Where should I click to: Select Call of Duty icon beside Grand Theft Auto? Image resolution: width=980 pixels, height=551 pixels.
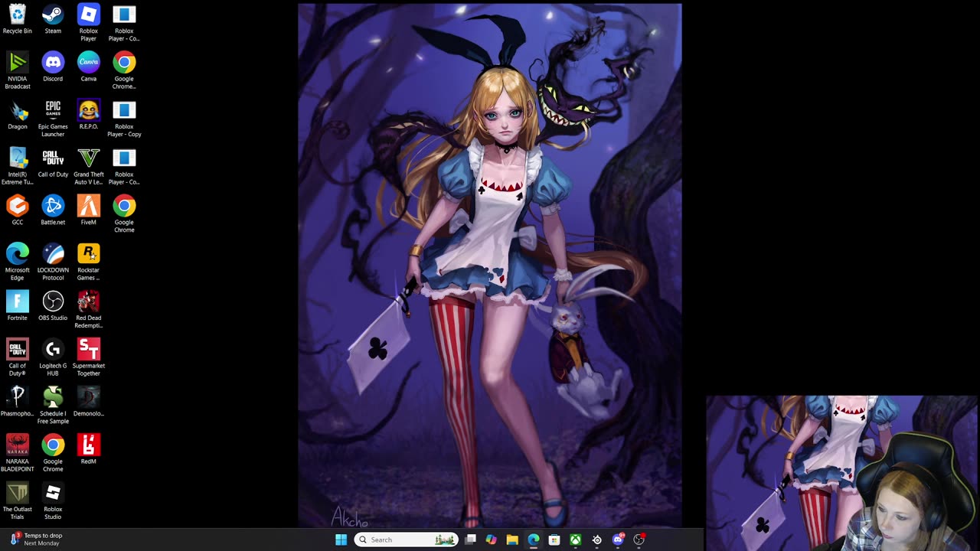tap(53, 163)
